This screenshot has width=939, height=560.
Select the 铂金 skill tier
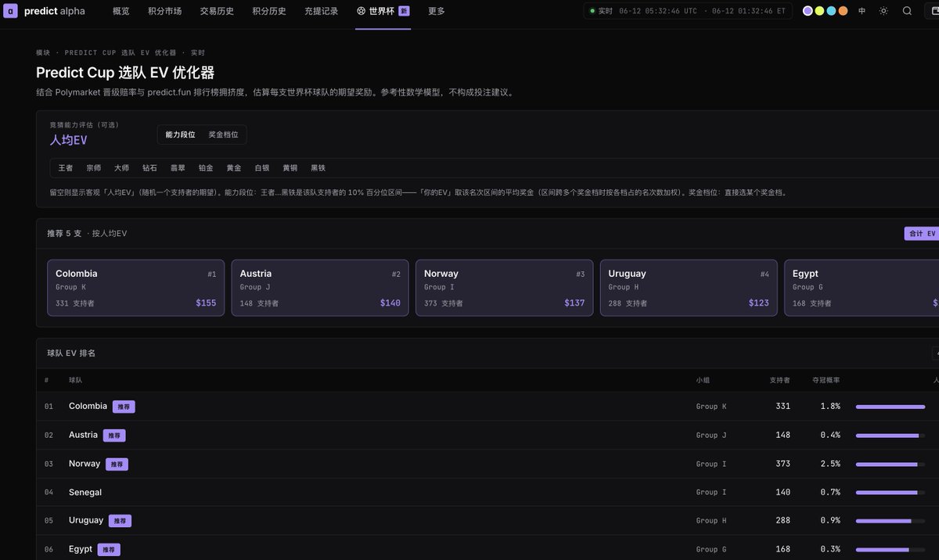click(206, 168)
